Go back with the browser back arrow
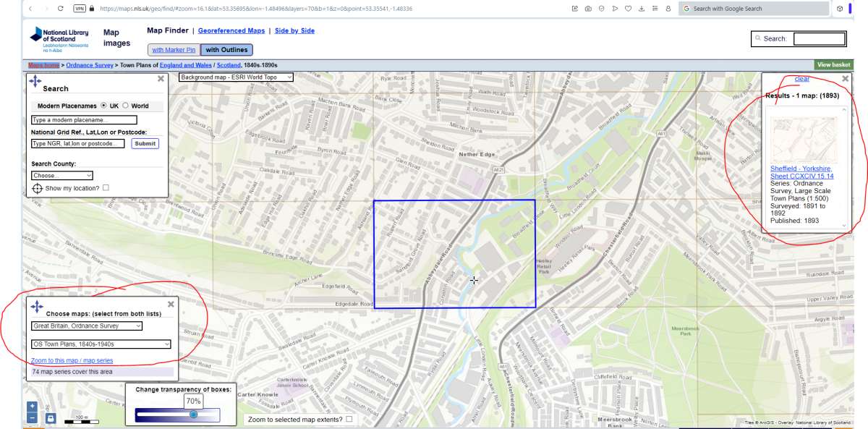 (29, 9)
